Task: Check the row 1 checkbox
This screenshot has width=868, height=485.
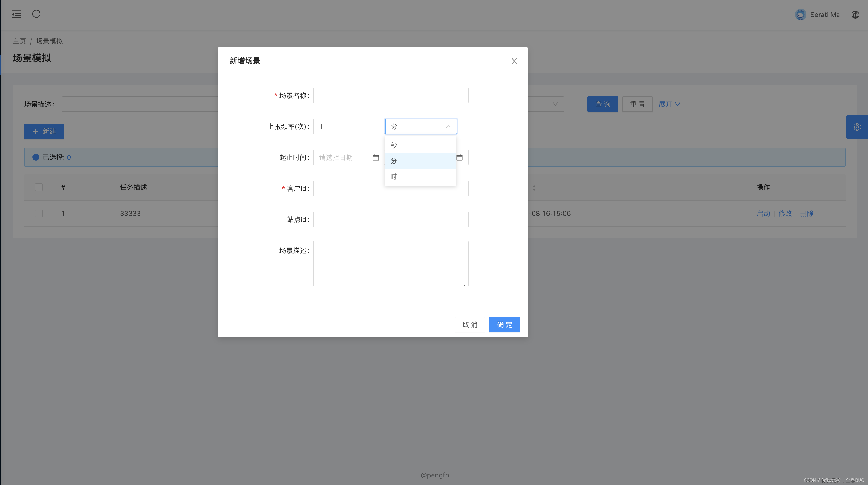Action: 39,213
